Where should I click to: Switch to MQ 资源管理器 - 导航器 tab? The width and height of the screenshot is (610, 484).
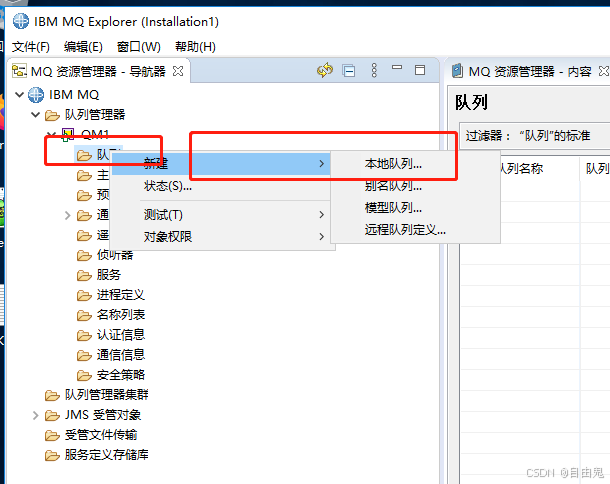98,71
